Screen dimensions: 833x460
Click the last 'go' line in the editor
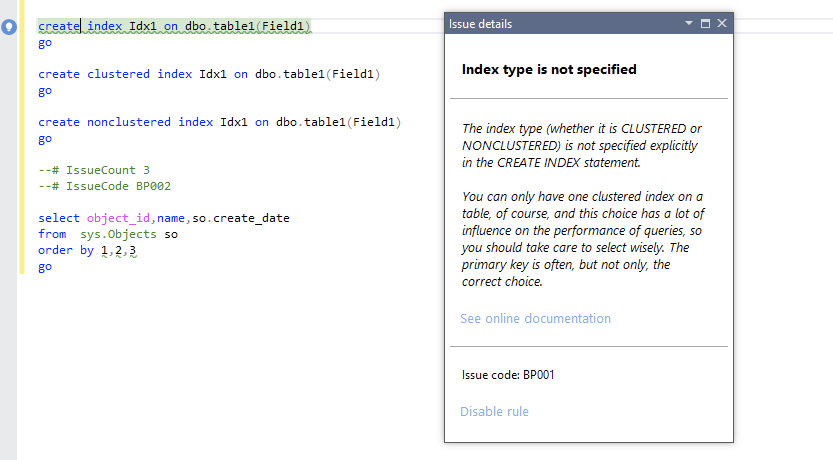(45, 267)
